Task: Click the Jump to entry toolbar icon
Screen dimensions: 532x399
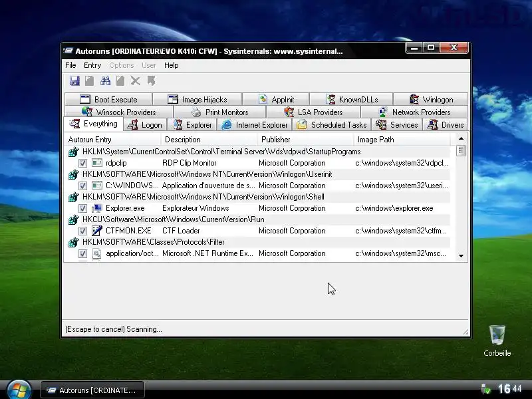Action: (151, 80)
